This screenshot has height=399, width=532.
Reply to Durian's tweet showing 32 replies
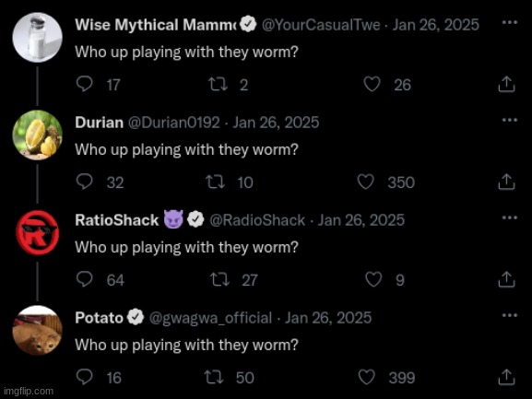click(x=84, y=182)
